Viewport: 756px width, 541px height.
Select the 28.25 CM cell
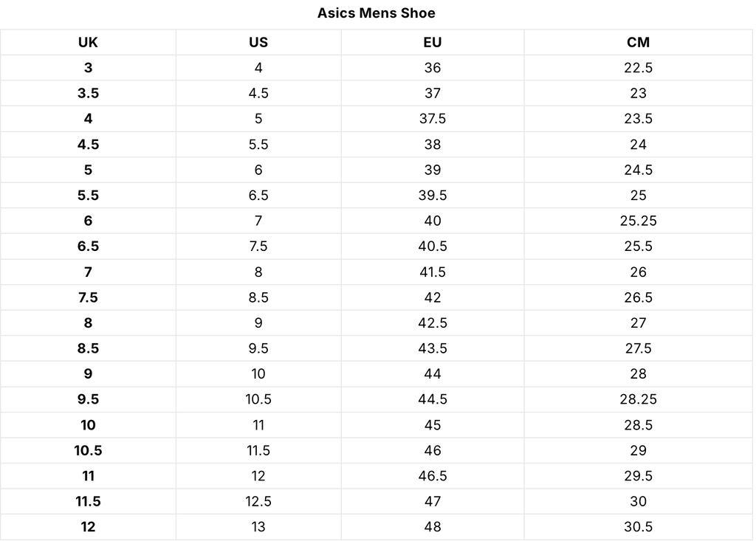638,399
